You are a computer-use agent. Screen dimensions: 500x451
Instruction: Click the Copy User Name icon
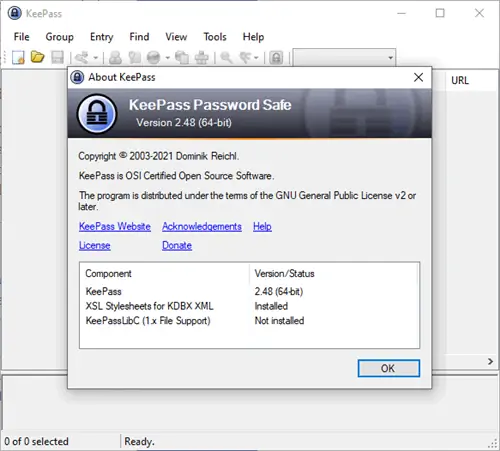pyautogui.click(x=115, y=57)
